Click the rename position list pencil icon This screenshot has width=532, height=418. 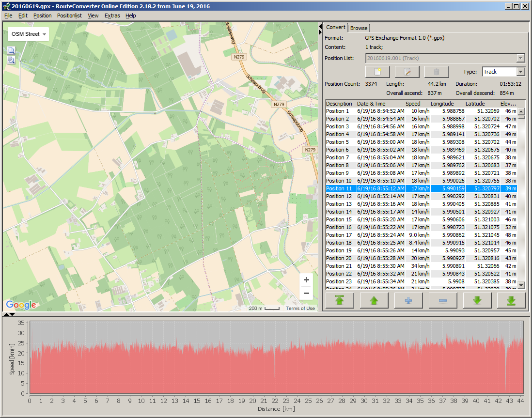407,72
